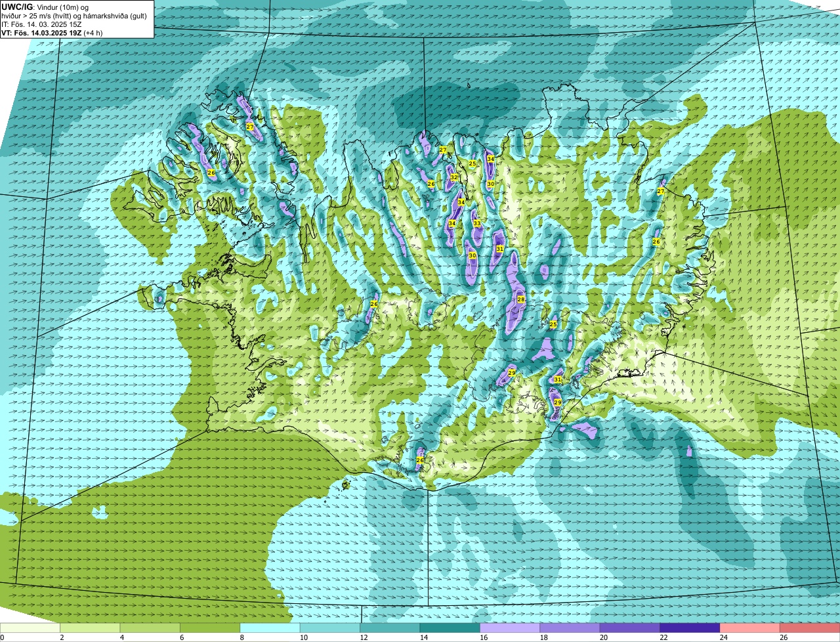Click the yellow gust label 32

[453, 177]
